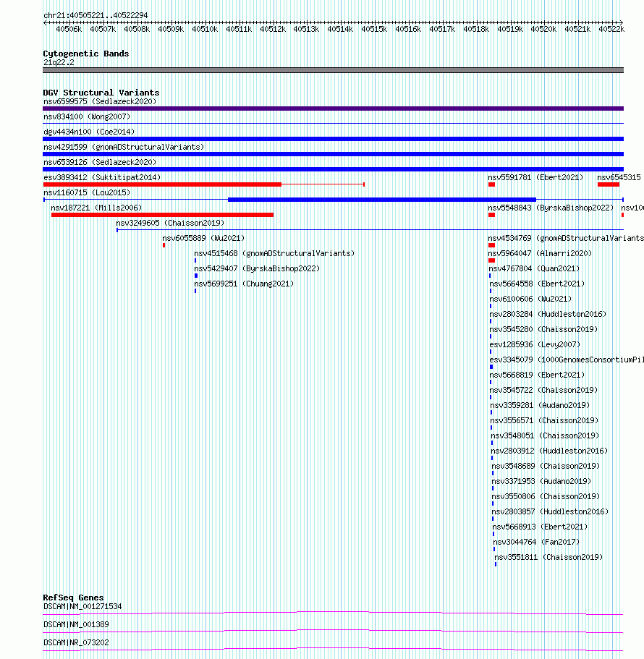Image resolution: width=644 pixels, height=659 pixels.
Task: Click the thick blue nsv1160715 segment
Action: tap(382, 200)
